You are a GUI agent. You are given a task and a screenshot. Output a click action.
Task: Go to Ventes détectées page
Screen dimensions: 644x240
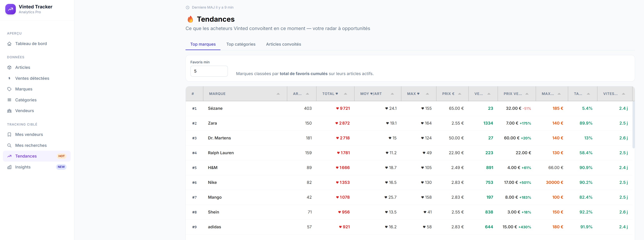click(37, 78)
